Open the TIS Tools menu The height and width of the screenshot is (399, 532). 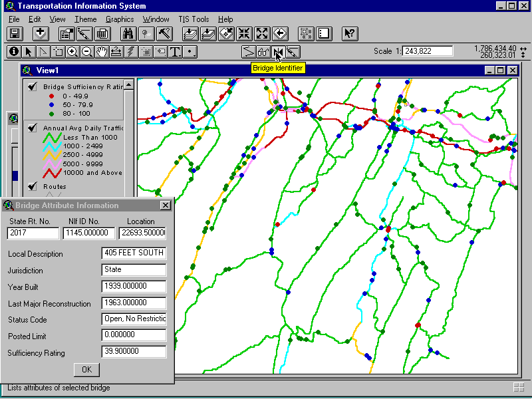[194, 19]
